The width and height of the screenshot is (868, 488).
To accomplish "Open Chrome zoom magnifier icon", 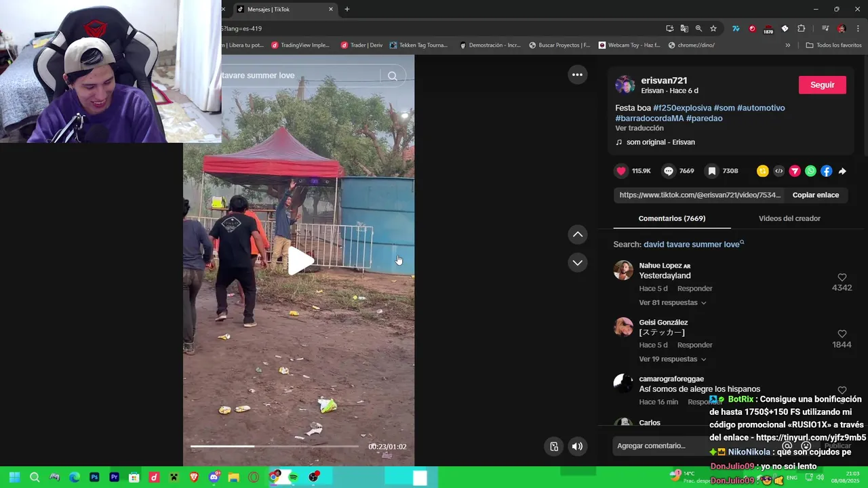I will point(698,28).
